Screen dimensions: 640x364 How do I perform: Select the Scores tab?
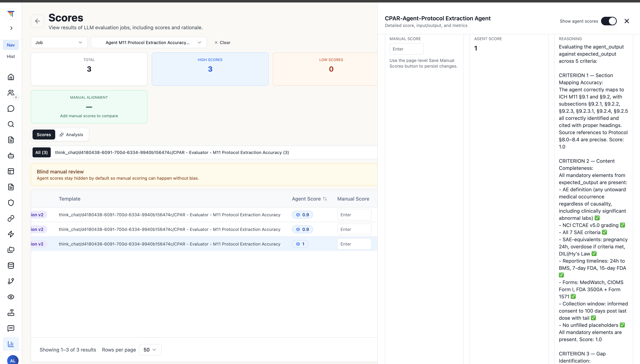click(44, 135)
